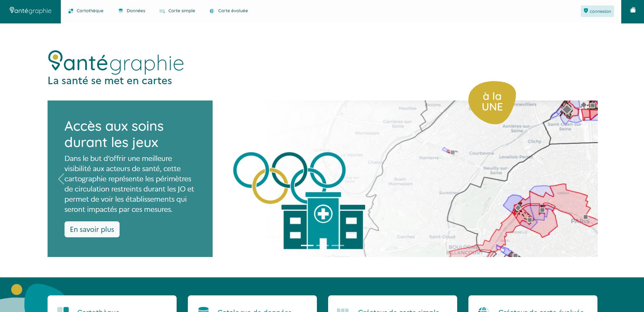Click the large Santégraphie logo in page body

tap(116, 62)
